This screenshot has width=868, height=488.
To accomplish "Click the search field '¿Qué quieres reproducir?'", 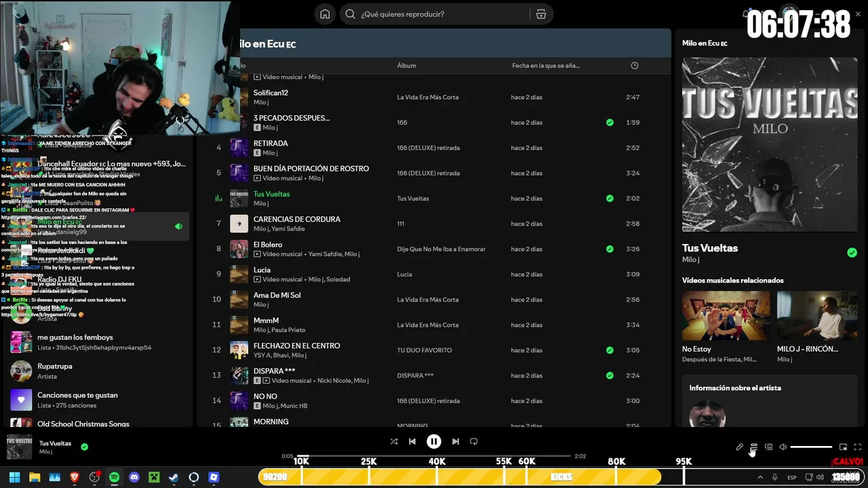I will 436,14.
